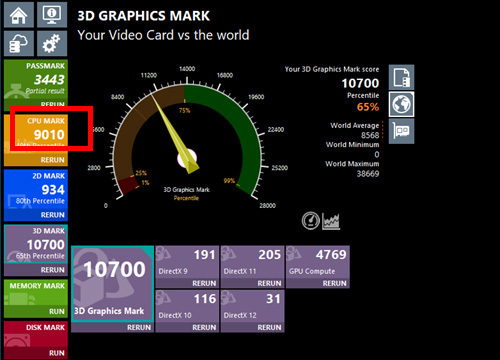The height and width of the screenshot is (360, 500).
Task: Click the large 3D Graphics Mark tile
Action: (x=113, y=284)
